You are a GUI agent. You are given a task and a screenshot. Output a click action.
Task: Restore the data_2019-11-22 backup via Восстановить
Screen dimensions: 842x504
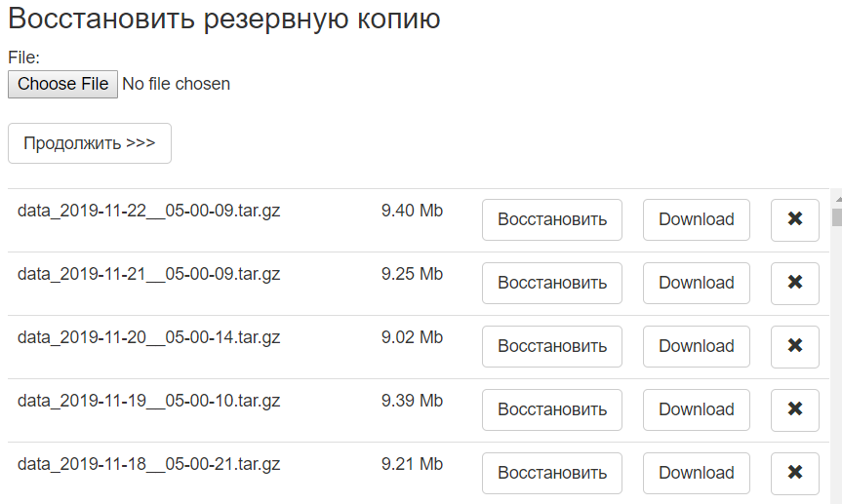(x=552, y=219)
